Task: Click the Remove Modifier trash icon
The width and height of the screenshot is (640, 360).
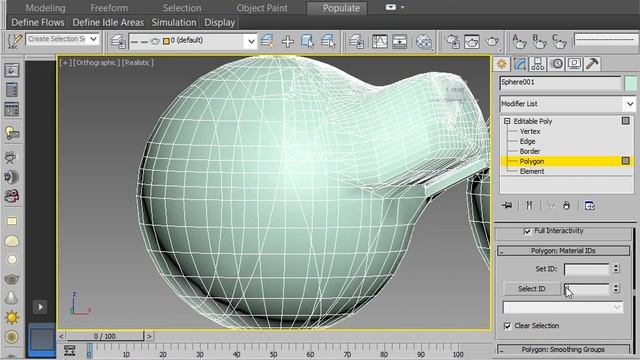Action: pos(566,205)
